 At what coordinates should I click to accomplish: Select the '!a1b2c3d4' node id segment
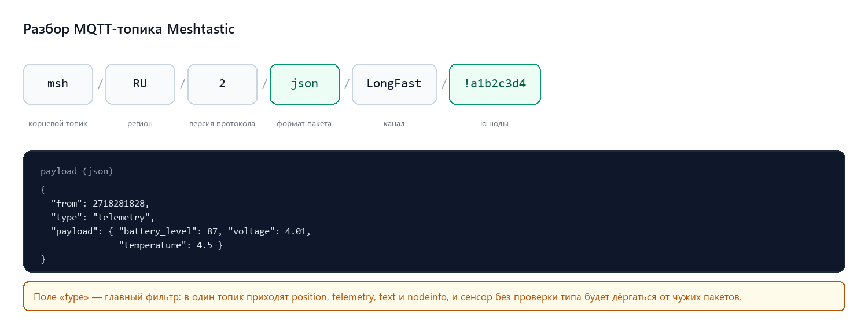click(x=495, y=84)
